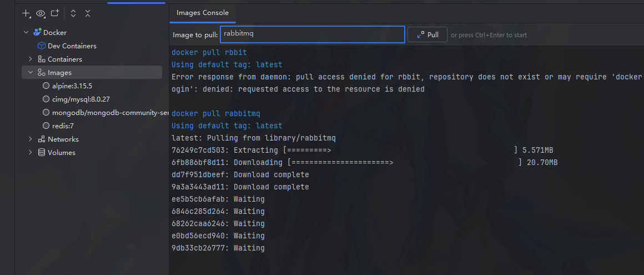The height and width of the screenshot is (275, 644).
Task: Click the Open in new tab icon
Action: tap(54, 13)
